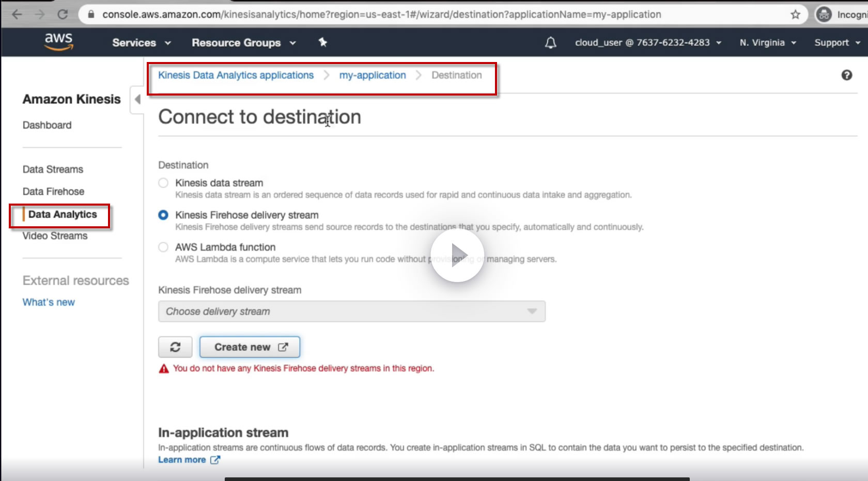
Task: Expand the Services menu
Action: (142, 43)
